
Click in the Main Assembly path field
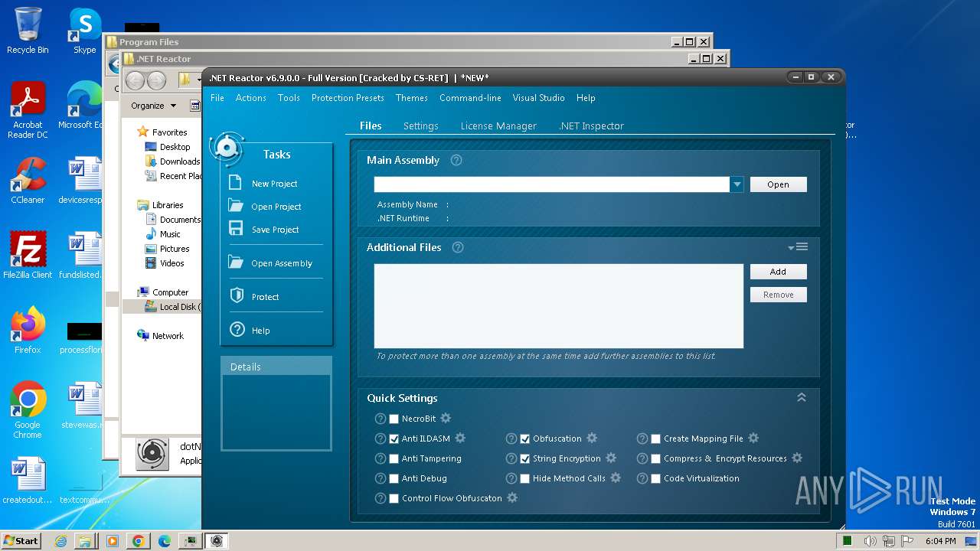[551, 184]
